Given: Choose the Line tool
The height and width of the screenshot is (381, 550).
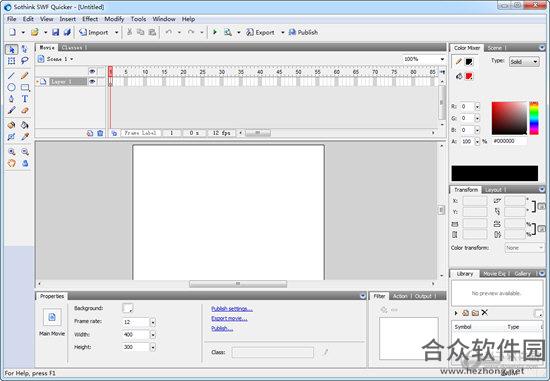Looking at the screenshot, I should click(x=12, y=75).
